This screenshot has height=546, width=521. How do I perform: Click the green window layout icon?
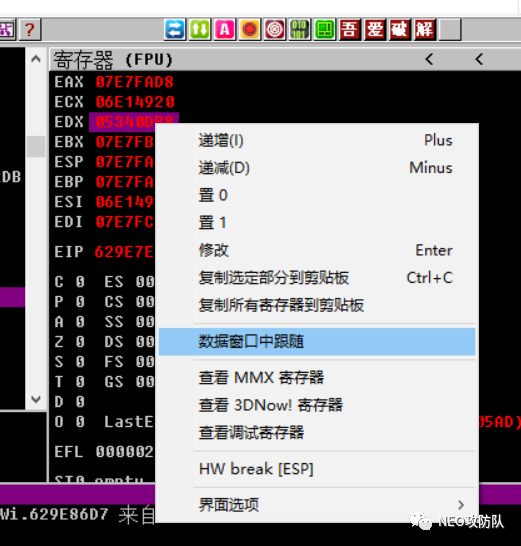tap(325, 30)
